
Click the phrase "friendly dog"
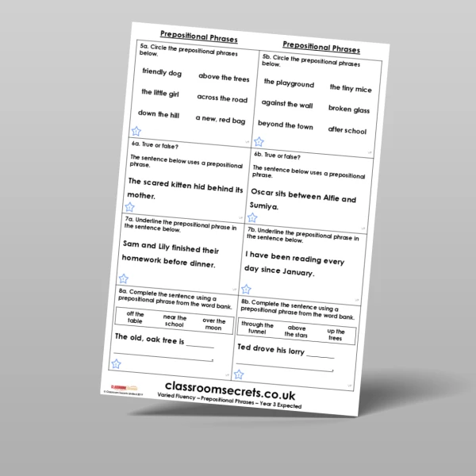click(162, 72)
